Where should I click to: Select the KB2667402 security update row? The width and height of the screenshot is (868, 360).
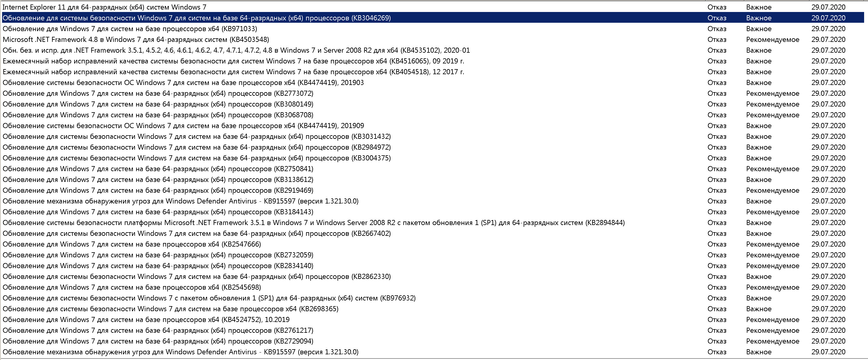coord(197,234)
